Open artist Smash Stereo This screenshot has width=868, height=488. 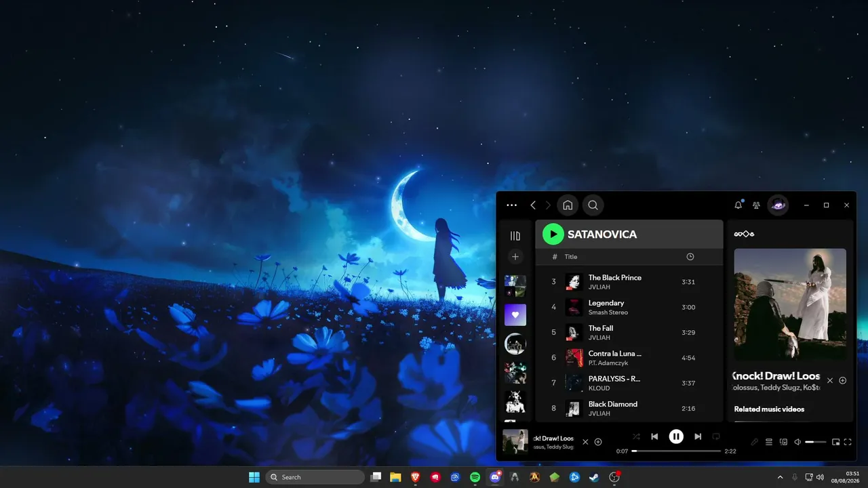pyautogui.click(x=608, y=312)
